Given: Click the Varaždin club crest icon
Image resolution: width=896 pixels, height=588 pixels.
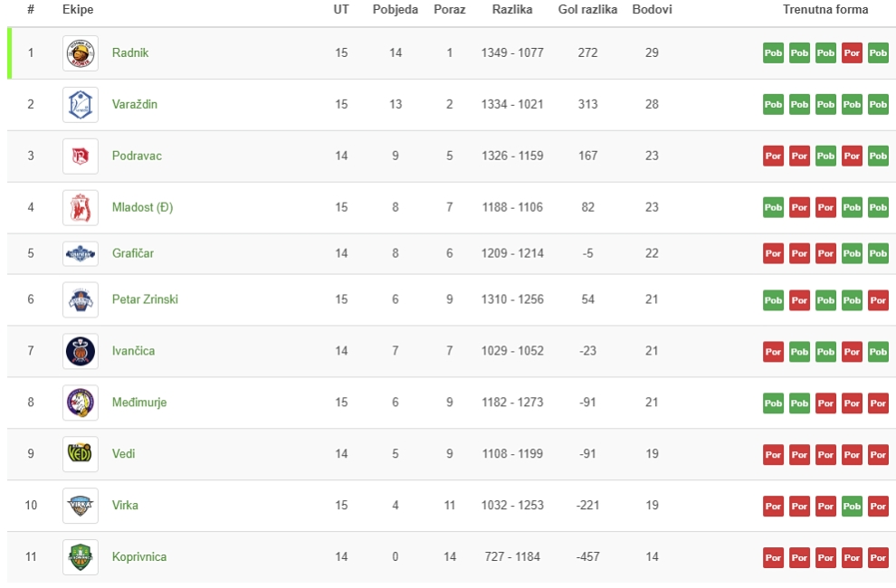Looking at the screenshot, I should [x=81, y=105].
